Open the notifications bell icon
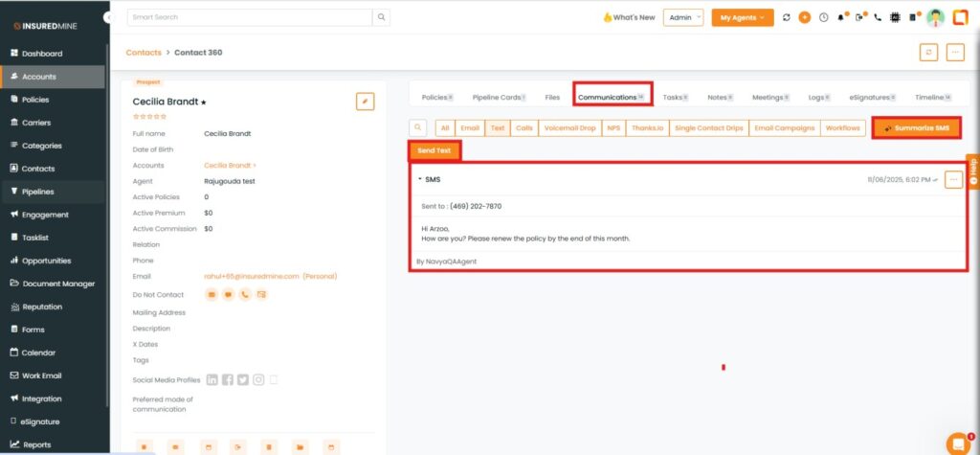Viewport: 980px width, 455px height. point(840,17)
